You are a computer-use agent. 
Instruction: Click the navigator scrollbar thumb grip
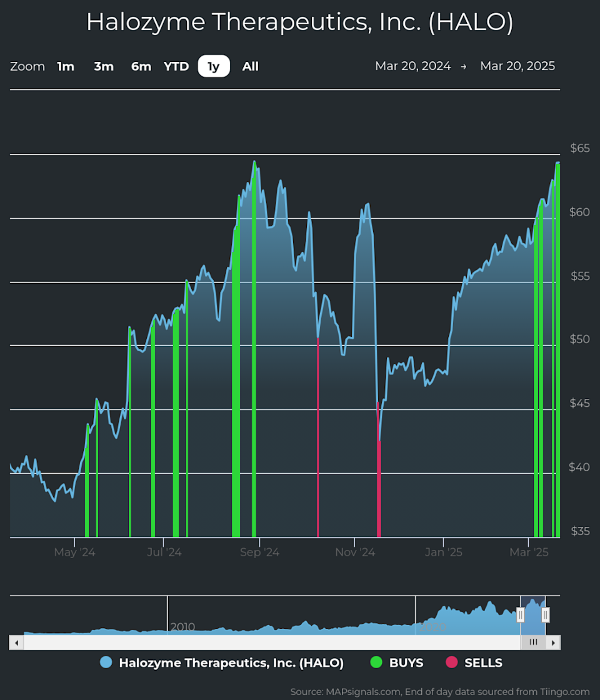(533, 642)
